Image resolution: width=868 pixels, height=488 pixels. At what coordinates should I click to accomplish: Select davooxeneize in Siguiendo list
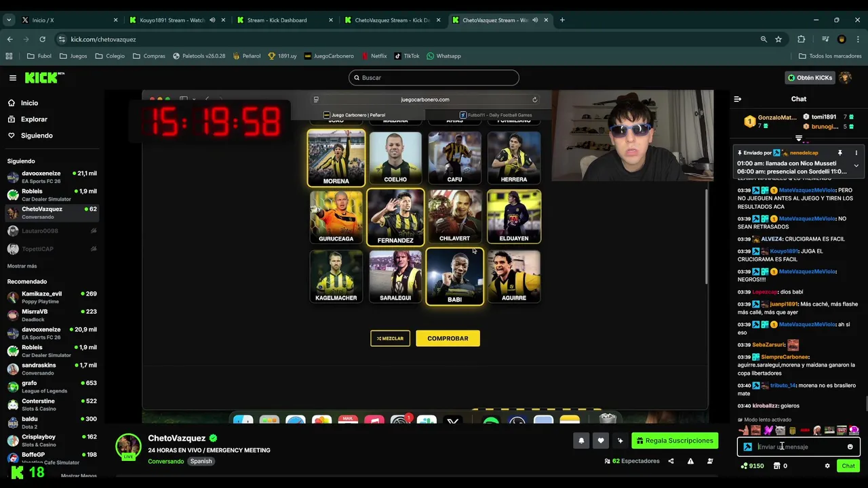52,177
